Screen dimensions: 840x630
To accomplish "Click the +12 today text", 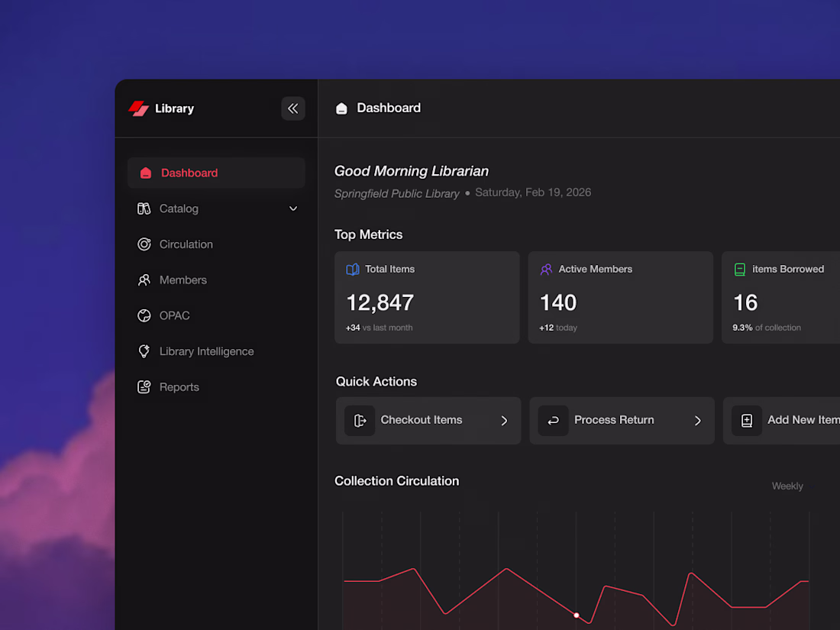I will click(x=558, y=328).
